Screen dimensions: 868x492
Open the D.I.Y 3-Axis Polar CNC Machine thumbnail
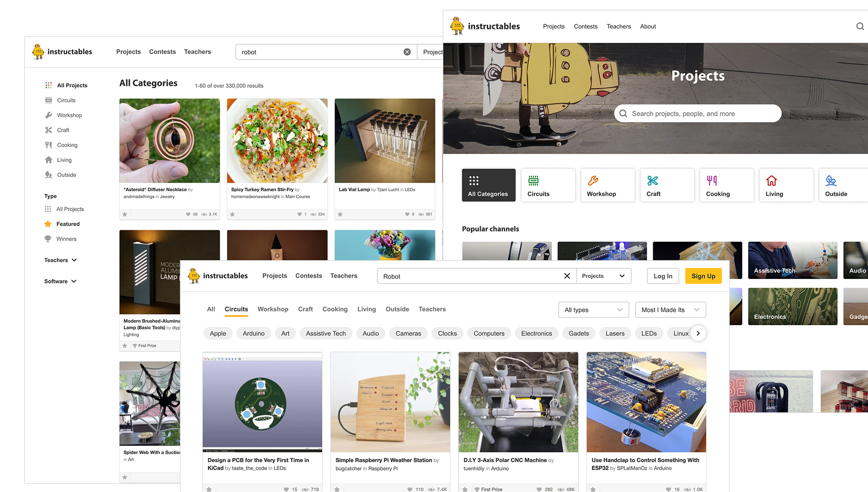tap(518, 402)
